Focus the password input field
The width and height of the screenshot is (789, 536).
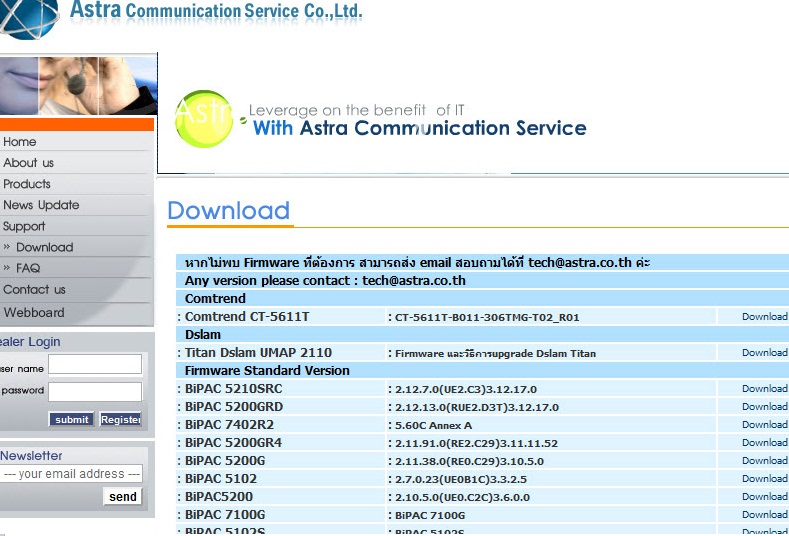coord(95,392)
